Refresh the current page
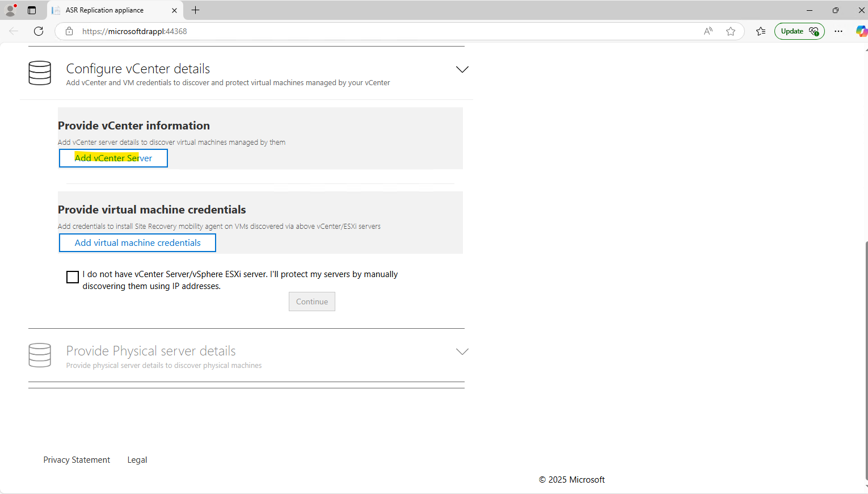Screen dimensions: 868x494 point(39,31)
